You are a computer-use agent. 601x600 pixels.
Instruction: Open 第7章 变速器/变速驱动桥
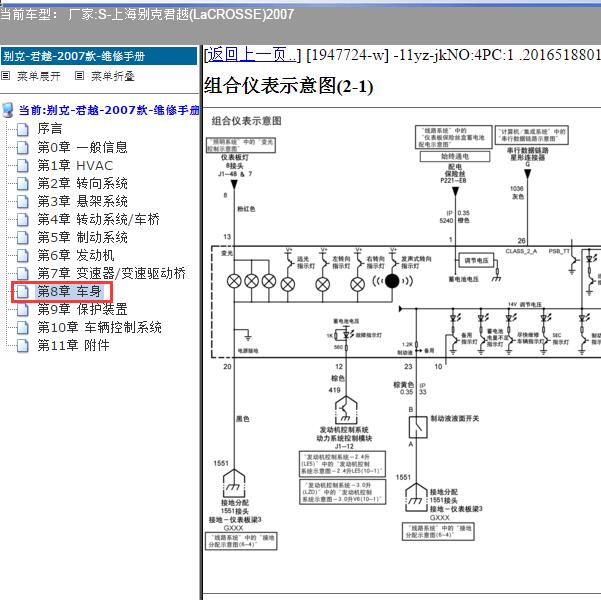[112, 273]
